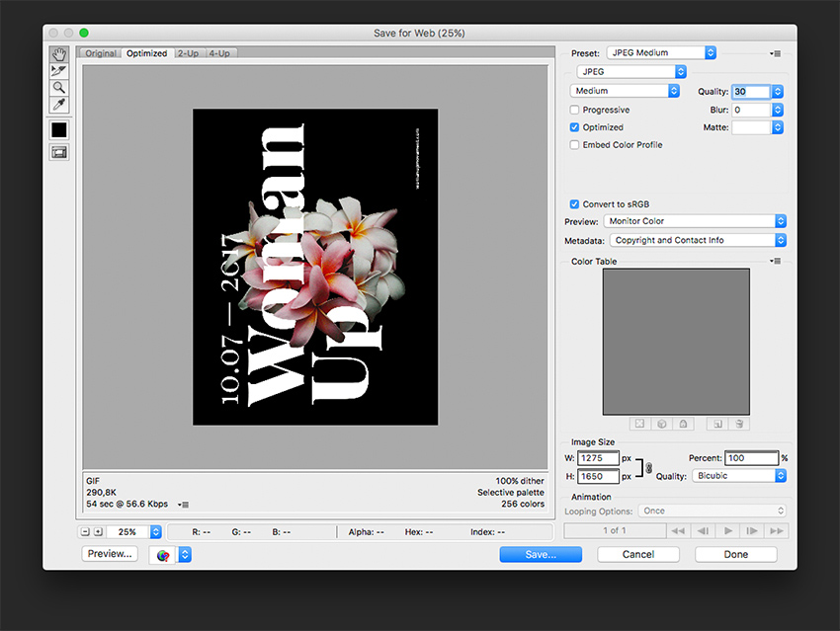Click the new color icon in Color Table
The width and height of the screenshot is (840, 631).
(x=717, y=424)
